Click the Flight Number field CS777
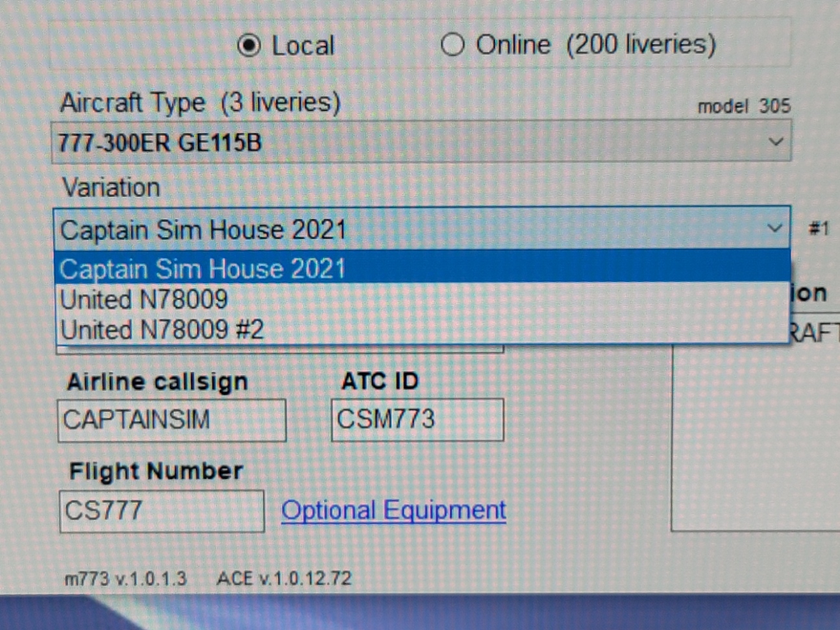 click(161, 511)
